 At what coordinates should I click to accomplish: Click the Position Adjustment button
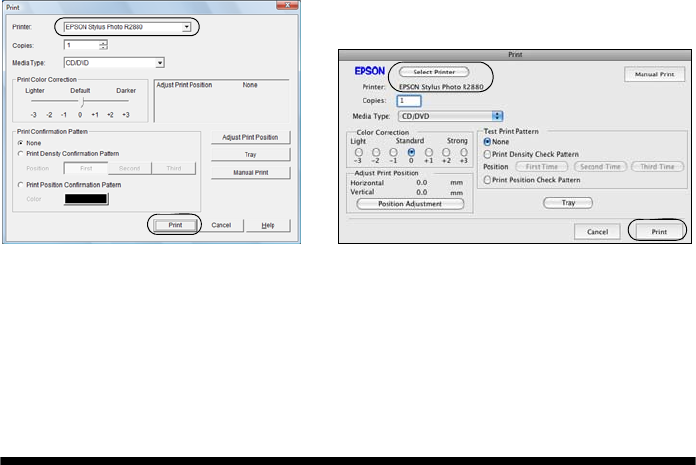(x=410, y=204)
